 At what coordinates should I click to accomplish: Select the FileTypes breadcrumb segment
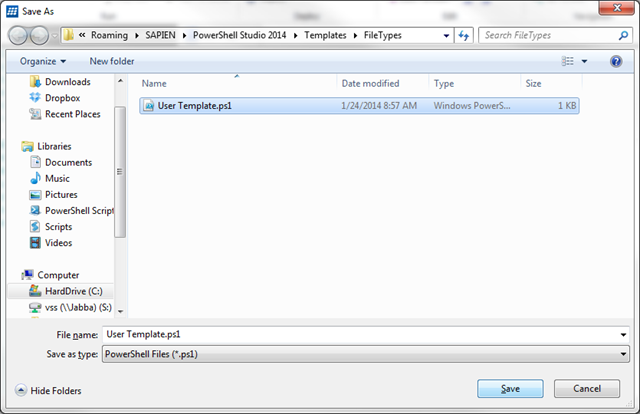tap(383, 36)
